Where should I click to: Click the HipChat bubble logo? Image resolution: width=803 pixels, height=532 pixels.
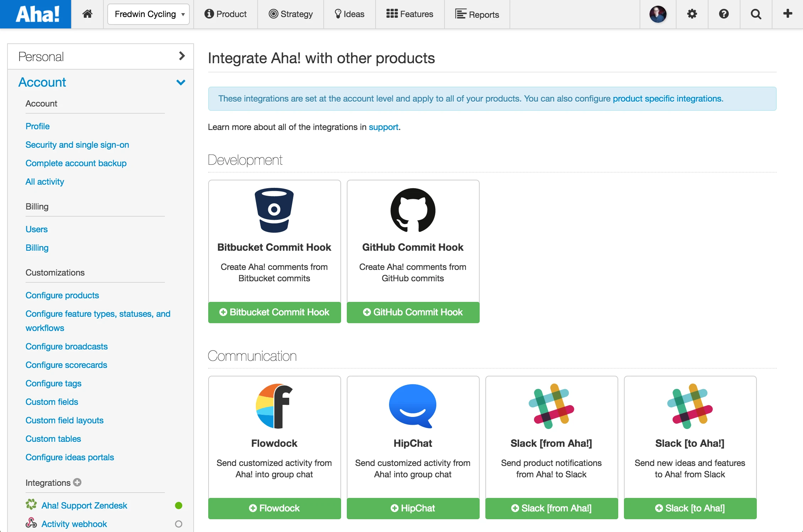tap(413, 406)
